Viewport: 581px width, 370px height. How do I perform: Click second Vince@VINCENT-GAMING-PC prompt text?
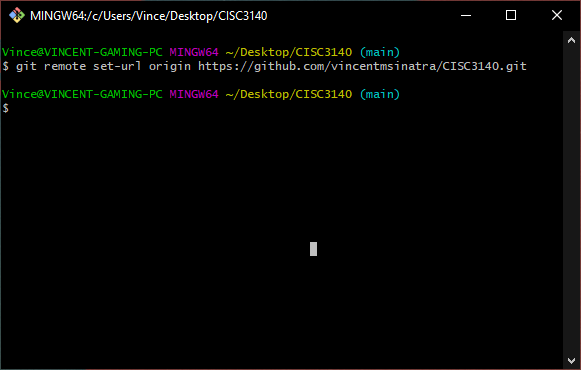click(x=82, y=94)
